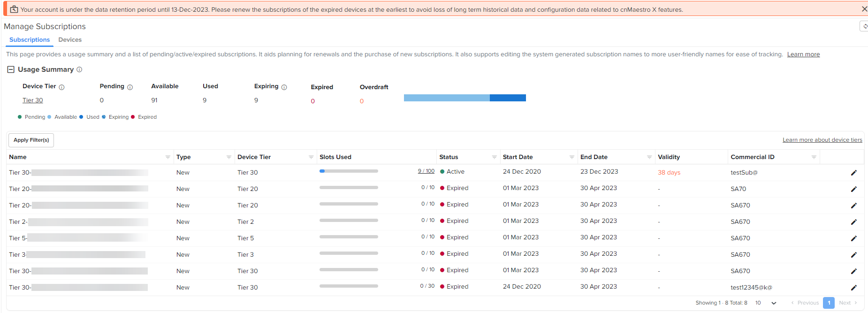Click the info icon next to Pending
Screen dimensions: 868x313
[x=130, y=87]
